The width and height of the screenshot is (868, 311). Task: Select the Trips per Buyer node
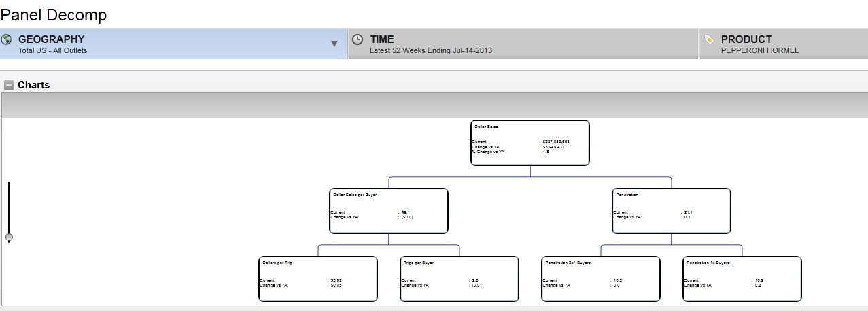(459, 279)
